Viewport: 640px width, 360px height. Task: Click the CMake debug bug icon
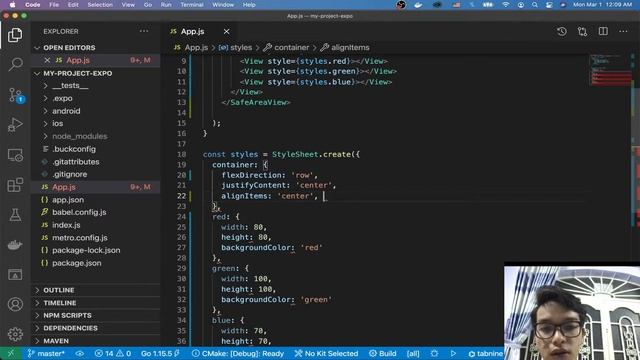(434, 353)
